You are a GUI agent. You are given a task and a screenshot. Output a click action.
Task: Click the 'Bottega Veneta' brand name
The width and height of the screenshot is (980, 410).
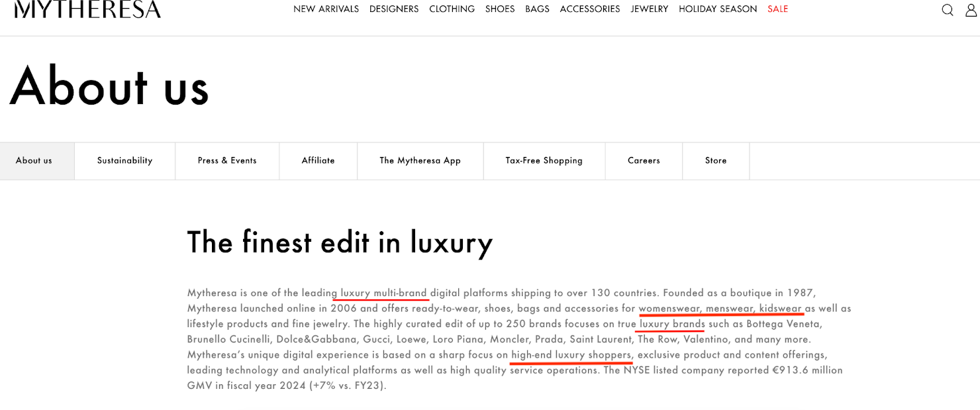pyautogui.click(x=784, y=325)
